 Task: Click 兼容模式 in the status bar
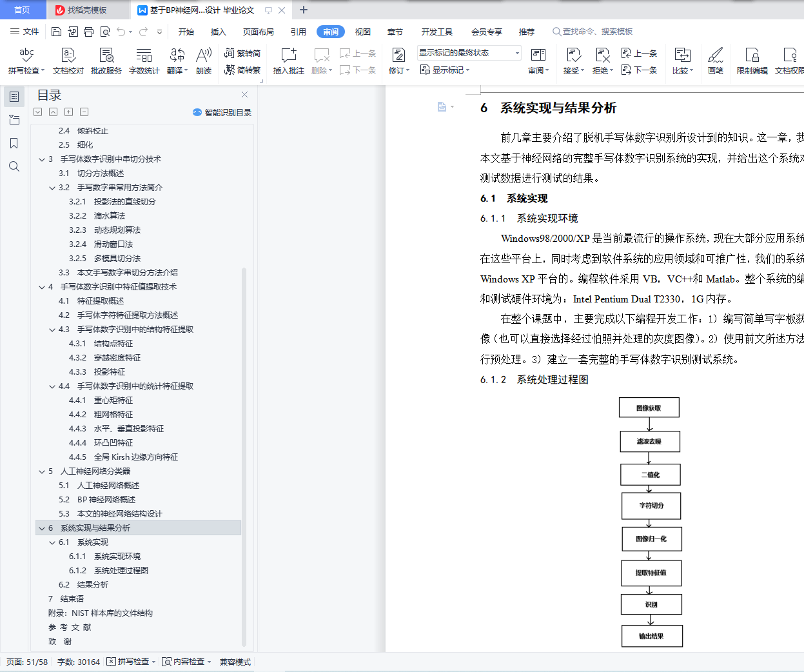tap(235, 662)
